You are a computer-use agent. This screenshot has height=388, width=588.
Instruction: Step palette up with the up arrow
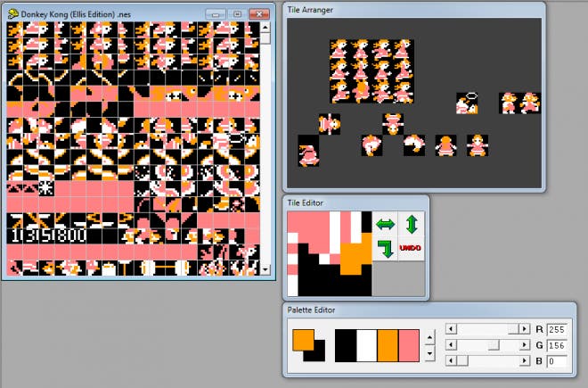tap(429, 337)
